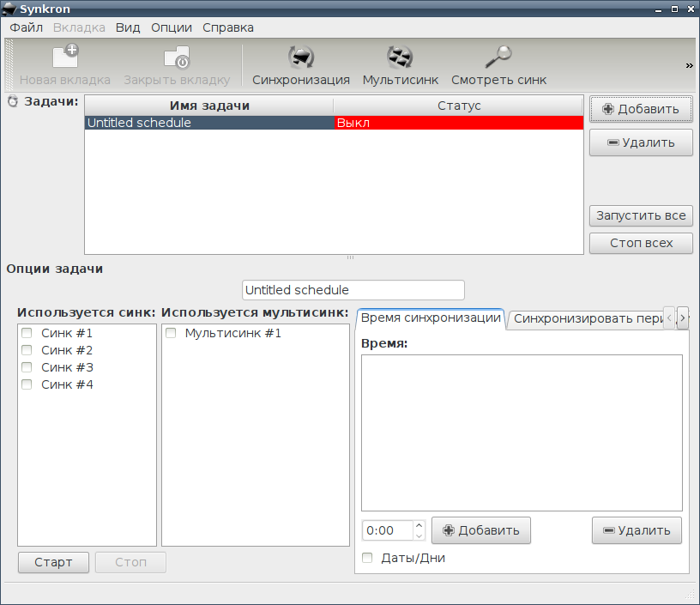This screenshot has width=700, height=605.
Task: Increase the time with the up arrow
Action: click(419, 525)
